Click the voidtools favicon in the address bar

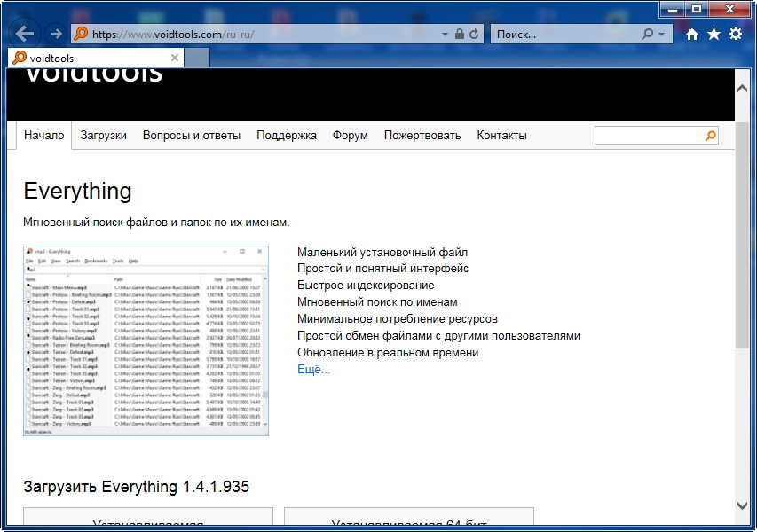coord(81,34)
